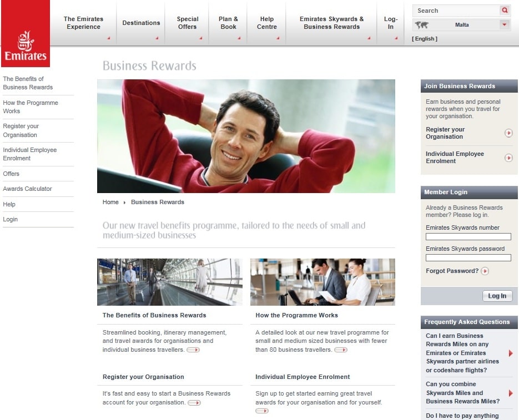This screenshot has height=420, width=519.
Task: Open the Help Centre menu
Action: (x=266, y=23)
